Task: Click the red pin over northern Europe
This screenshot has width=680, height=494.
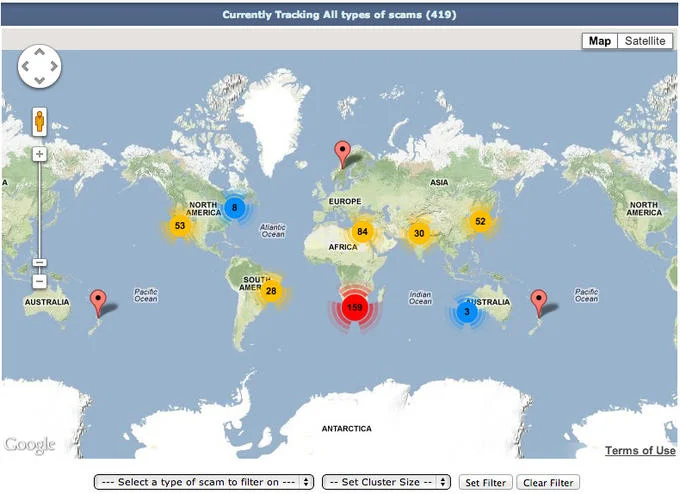Action: 343,154
